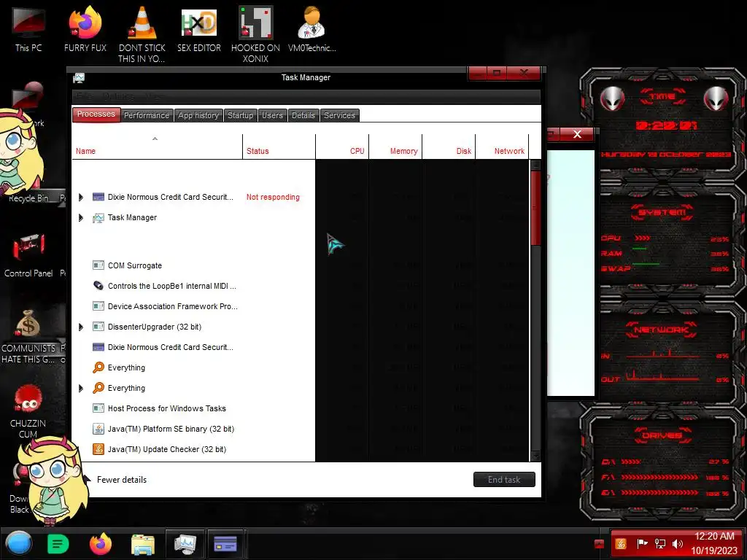Open the VM0Technic desktop shortcut
This screenshot has height=560, width=747.
pyautogui.click(x=311, y=28)
